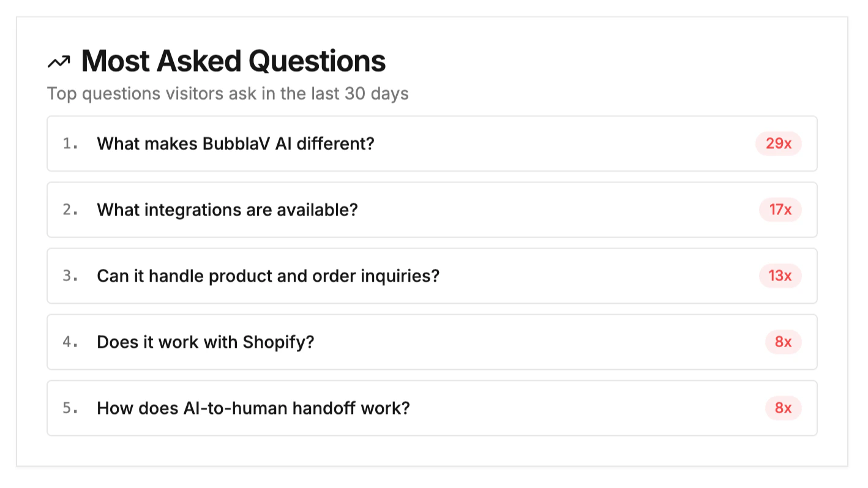Image resolution: width=868 pixels, height=488 pixels.
Task: Select the 29x count badge
Action: (778, 143)
